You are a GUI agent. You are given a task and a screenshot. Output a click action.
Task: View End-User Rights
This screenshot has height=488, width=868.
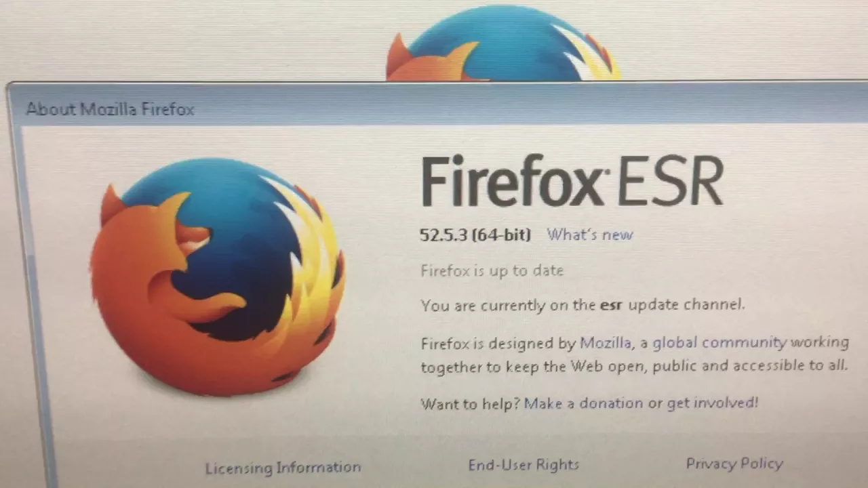tap(524, 465)
